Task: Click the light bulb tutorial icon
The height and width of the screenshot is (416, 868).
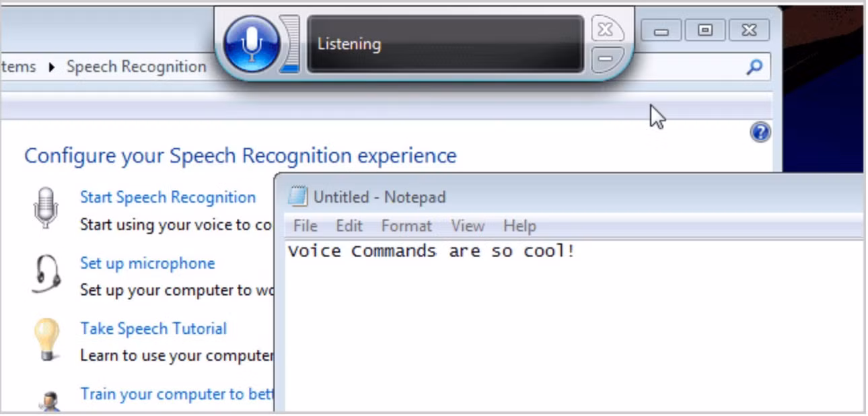Action: click(x=47, y=339)
